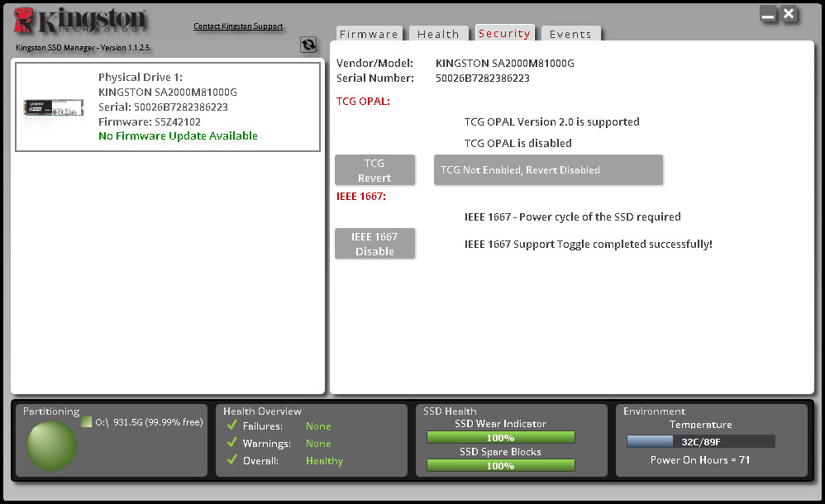Image resolution: width=825 pixels, height=504 pixels.
Task: Switch to the Health tab
Action: click(438, 34)
